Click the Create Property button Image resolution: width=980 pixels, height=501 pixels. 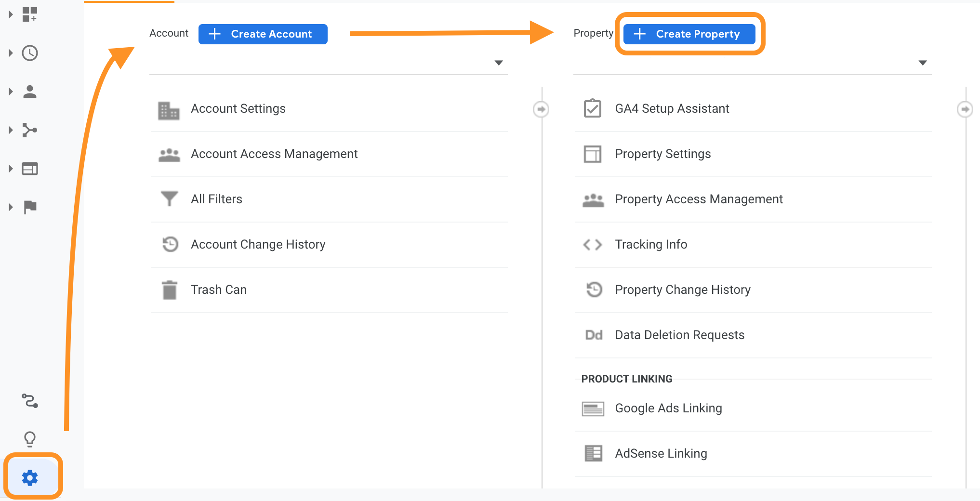point(689,34)
